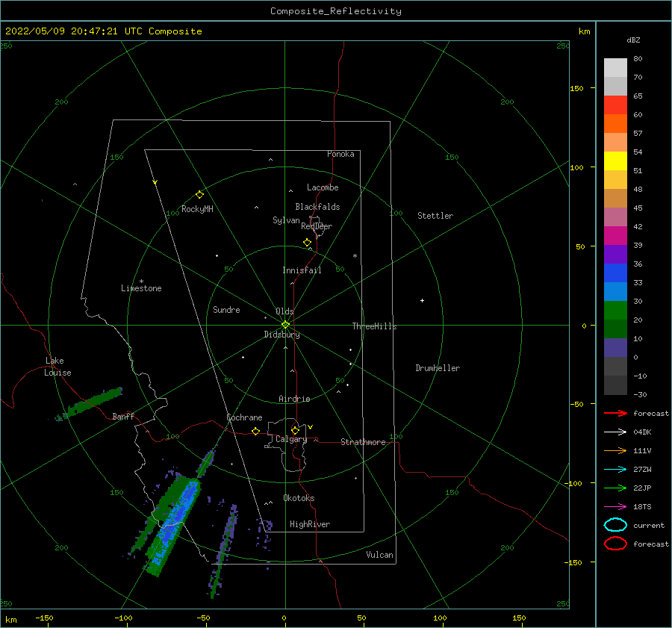Click the green 22JP arrow icon
The width and height of the screenshot is (672, 628).
pos(615,488)
